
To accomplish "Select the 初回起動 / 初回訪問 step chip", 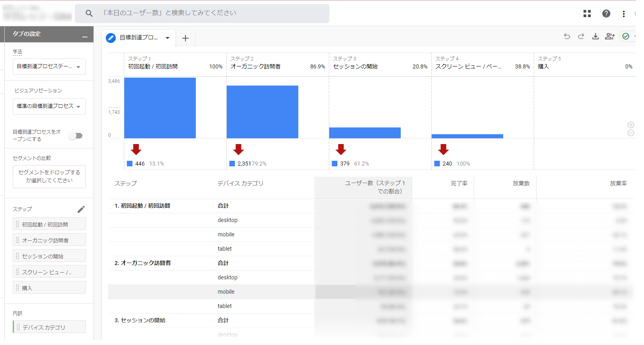I will (49, 224).
